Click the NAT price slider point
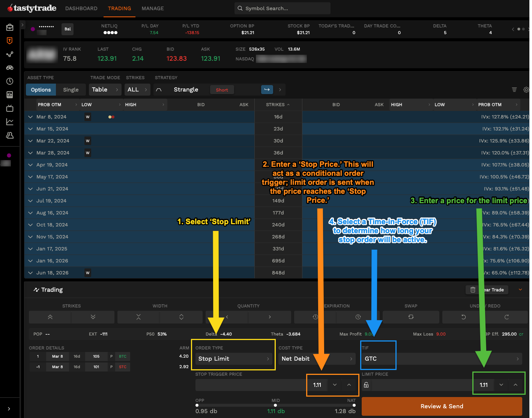Screen dimensions: 532x418 [354, 405]
